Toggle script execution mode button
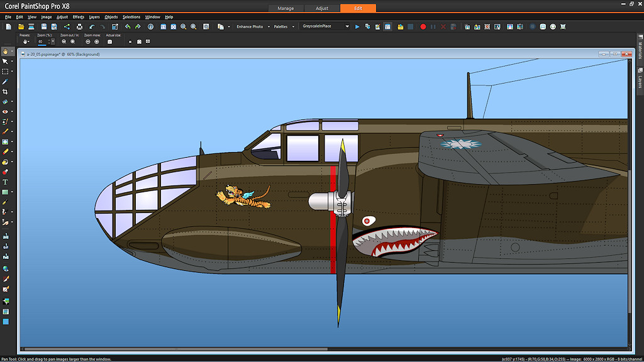 point(387,26)
